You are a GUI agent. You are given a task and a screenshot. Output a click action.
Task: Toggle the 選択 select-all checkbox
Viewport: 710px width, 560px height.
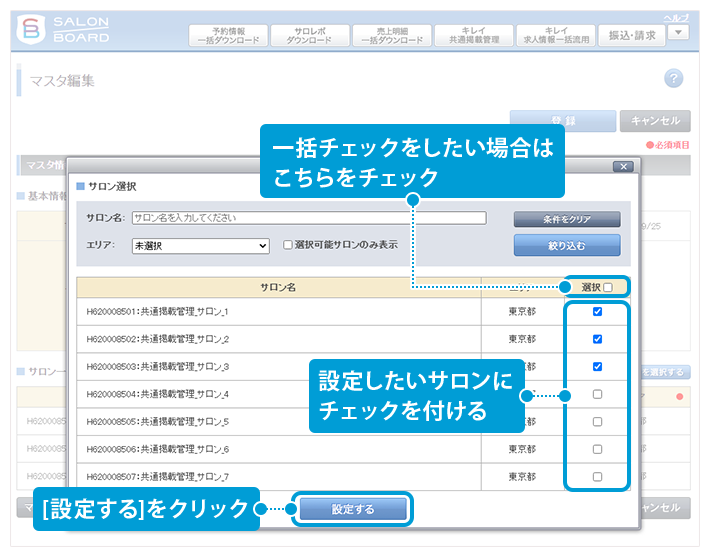[x=607, y=287]
